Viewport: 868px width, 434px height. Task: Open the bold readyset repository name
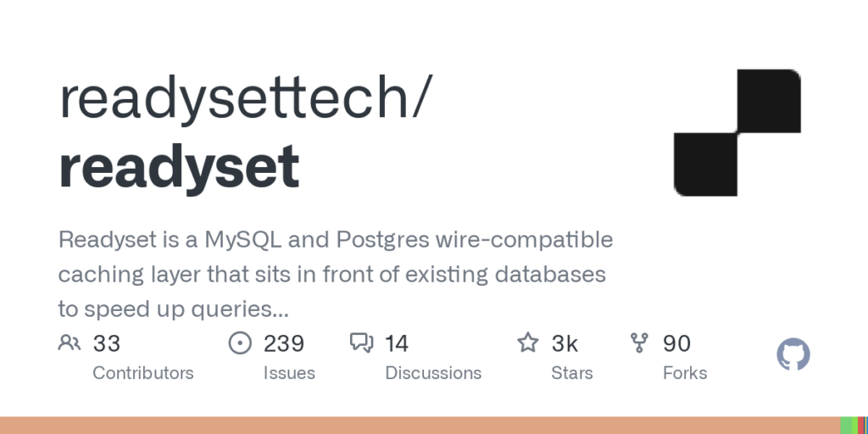pos(179,165)
